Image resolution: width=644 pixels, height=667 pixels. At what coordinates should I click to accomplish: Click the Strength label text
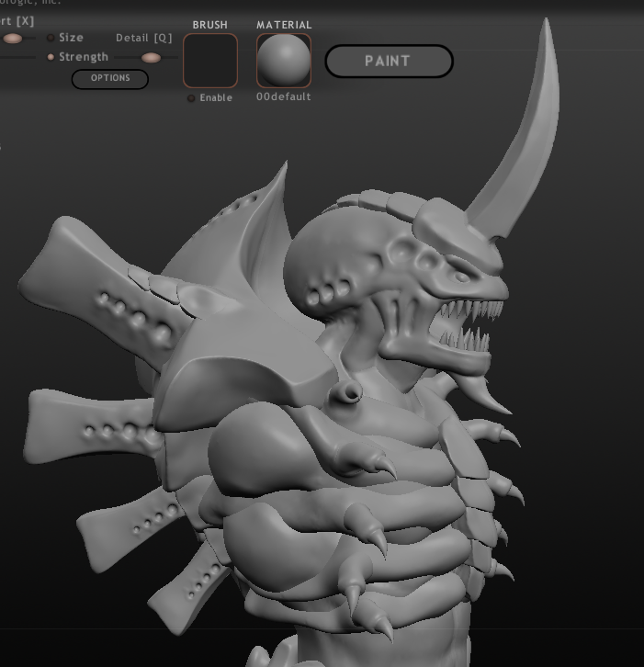(84, 57)
